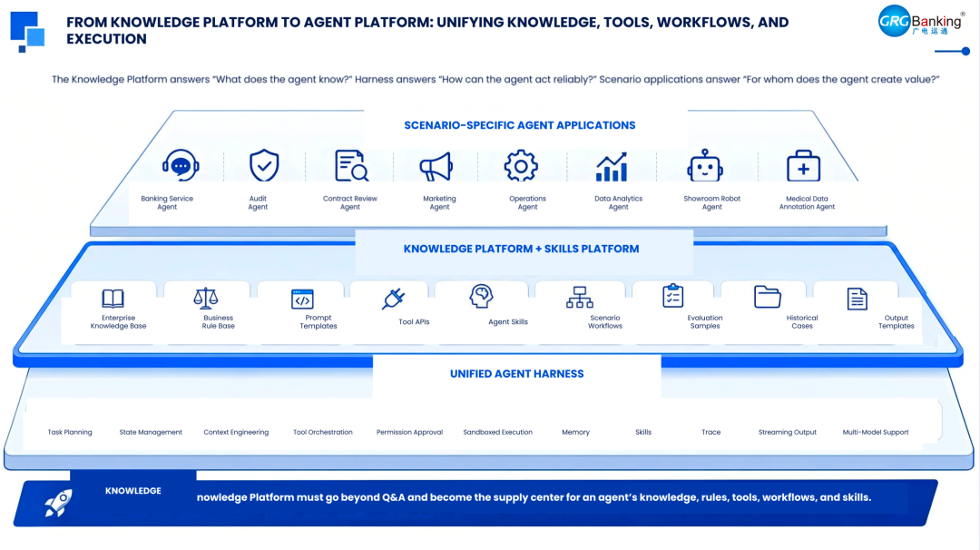Select the Marketing Agent megaphone icon
The width and height of the screenshot is (980, 550).
click(436, 166)
